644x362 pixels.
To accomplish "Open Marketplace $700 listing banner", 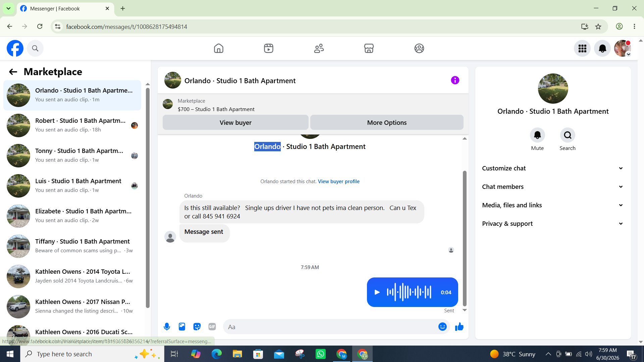I will coord(313,105).
